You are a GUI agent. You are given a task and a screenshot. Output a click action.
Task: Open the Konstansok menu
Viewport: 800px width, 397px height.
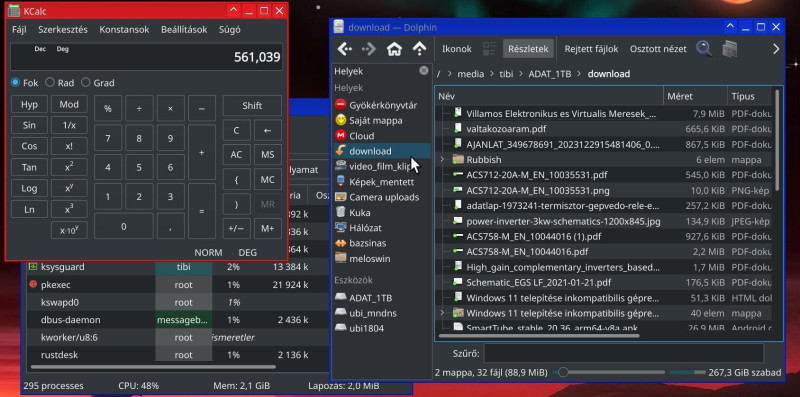point(124,30)
